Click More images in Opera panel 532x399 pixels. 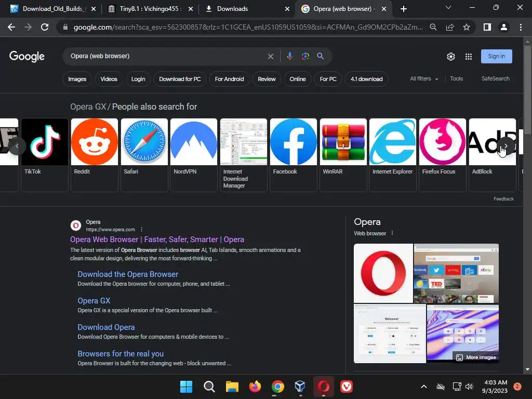[476, 357]
